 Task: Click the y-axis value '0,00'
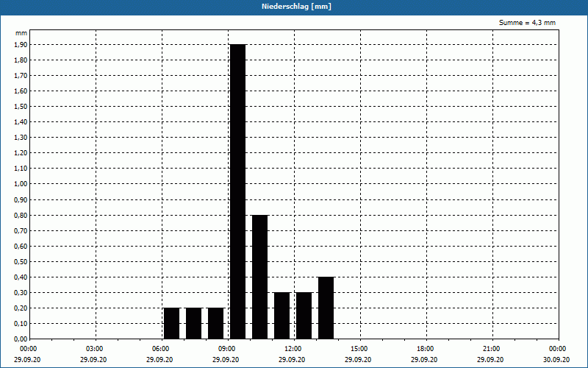point(21,339)
